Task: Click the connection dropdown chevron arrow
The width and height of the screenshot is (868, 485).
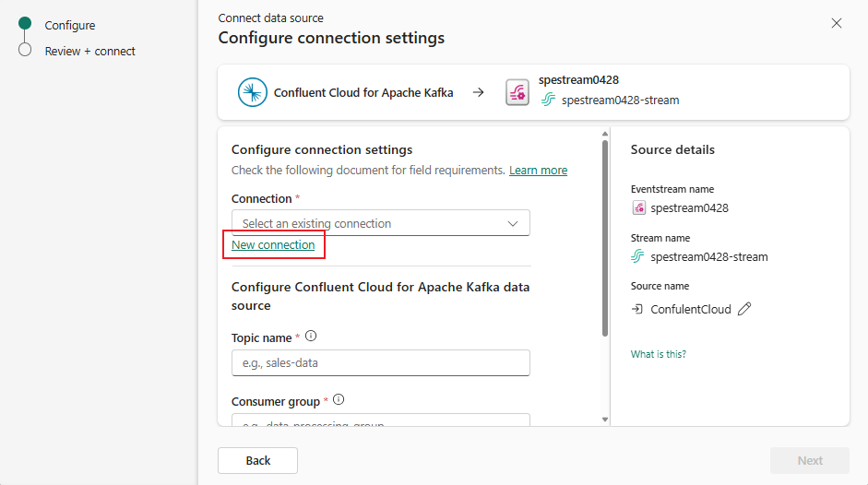Action: pos(513,223)
